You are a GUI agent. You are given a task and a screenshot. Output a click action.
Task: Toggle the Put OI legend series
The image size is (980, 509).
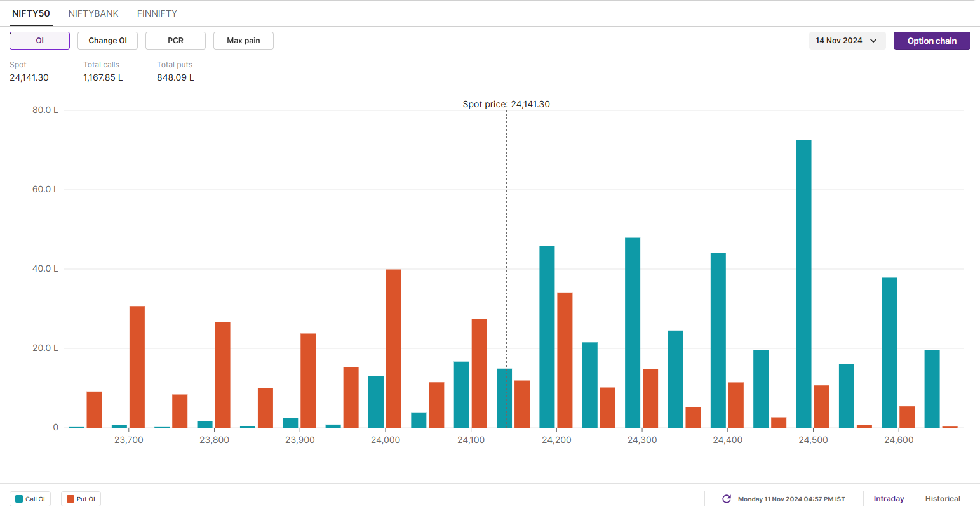coord(81,499)
